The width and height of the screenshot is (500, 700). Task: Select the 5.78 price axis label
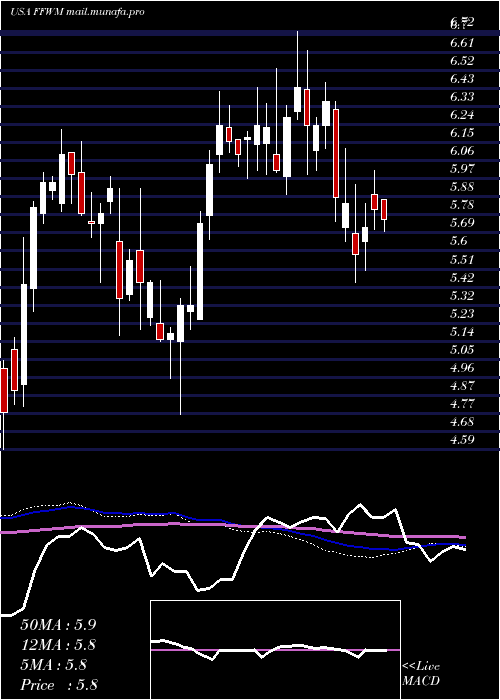[462, 205]
